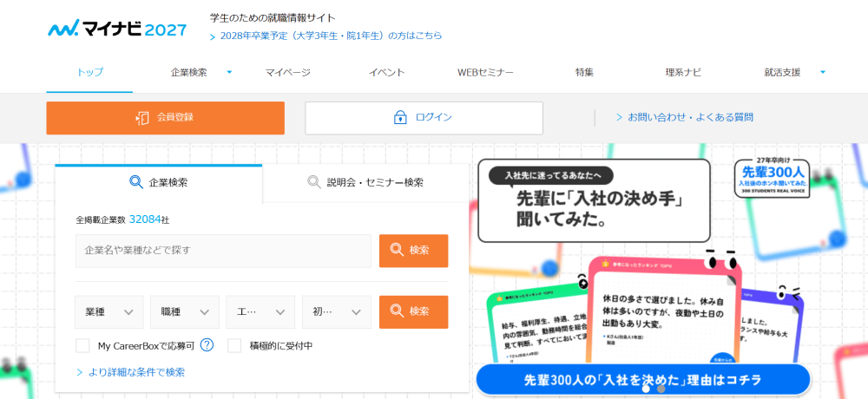Switch to 説明会・セミナー検索 tab
868x399 pixels.
point(365,183)
